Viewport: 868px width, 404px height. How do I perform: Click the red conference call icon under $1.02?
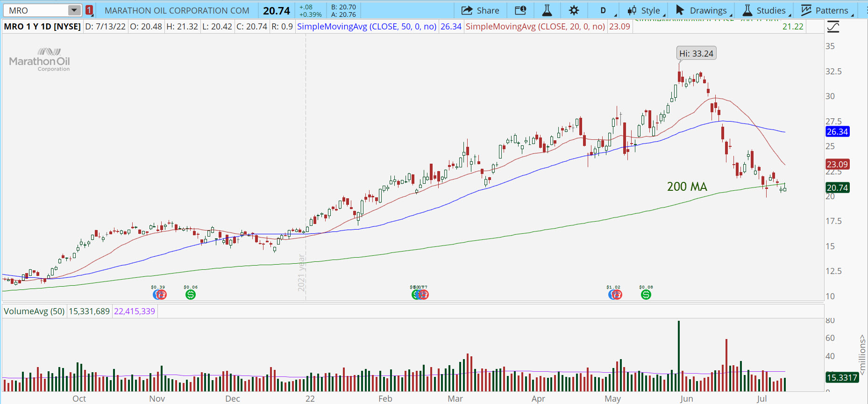(x=617, y=295)
